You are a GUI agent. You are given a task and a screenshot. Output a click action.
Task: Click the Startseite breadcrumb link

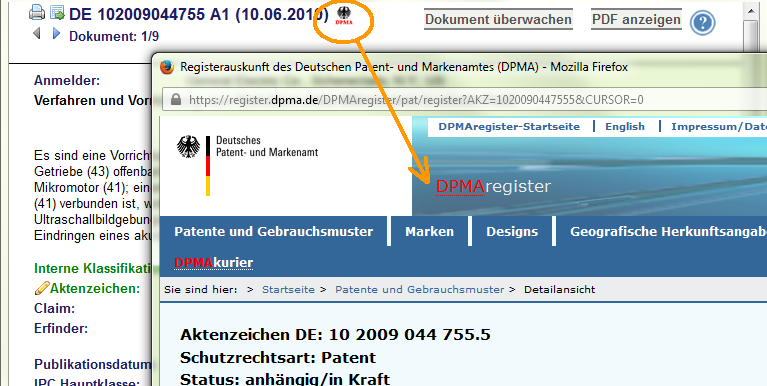pos(288,290)
